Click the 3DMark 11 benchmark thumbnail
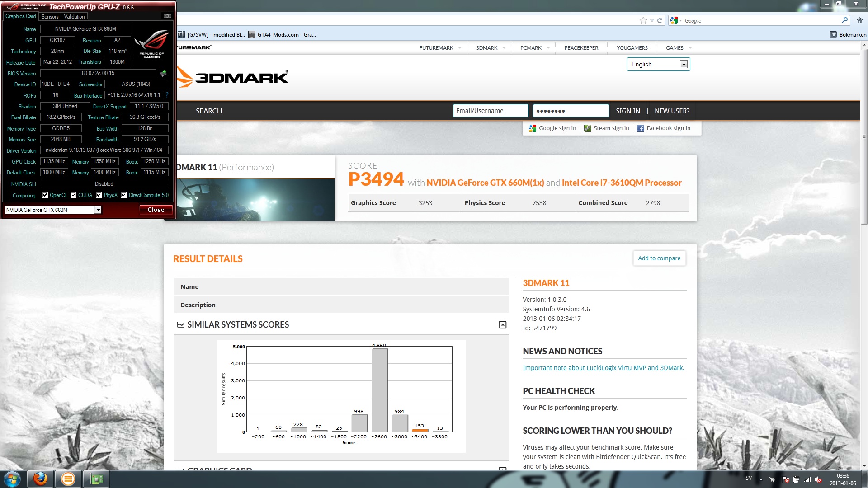 [x=255, y=200]
